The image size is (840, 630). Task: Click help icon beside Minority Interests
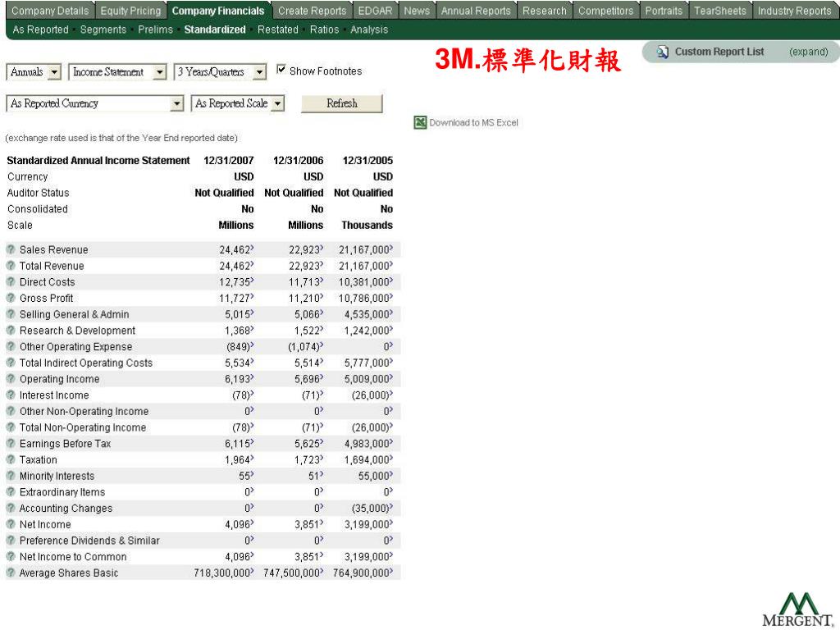(10, 475)
